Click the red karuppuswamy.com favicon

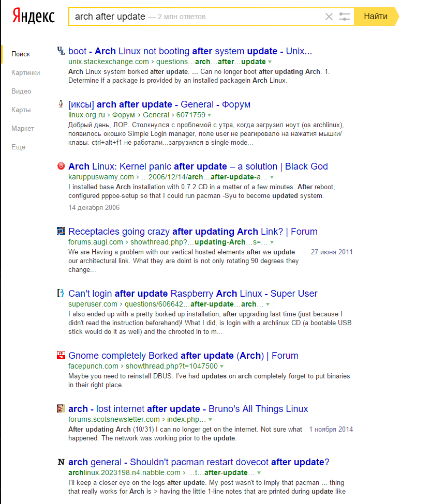coord(61,166)
